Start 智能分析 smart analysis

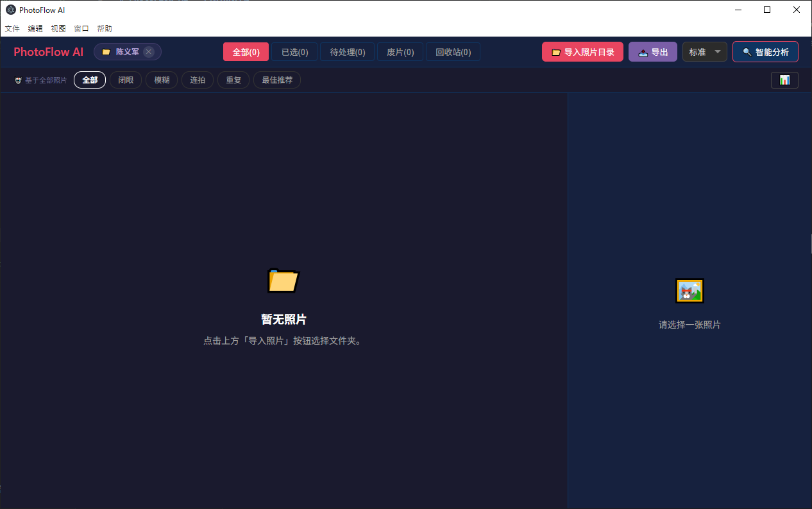(765, 52)
